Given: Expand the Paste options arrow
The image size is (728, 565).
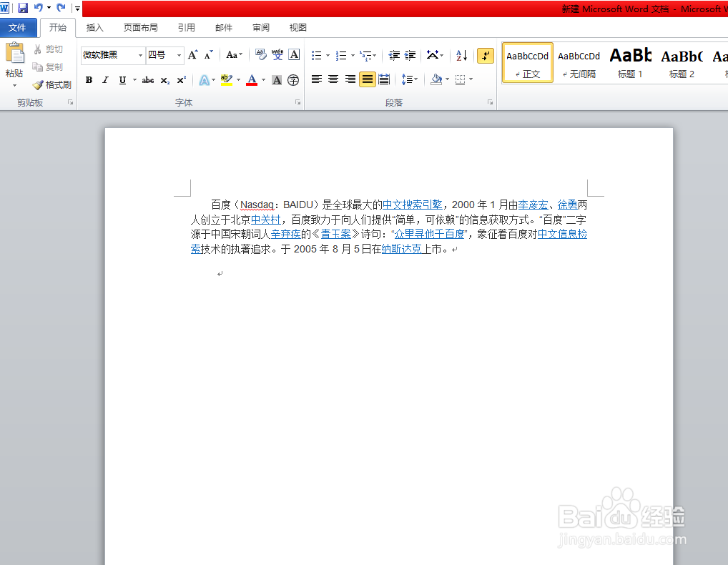Looking at the screenshot, I should point(14,86).
